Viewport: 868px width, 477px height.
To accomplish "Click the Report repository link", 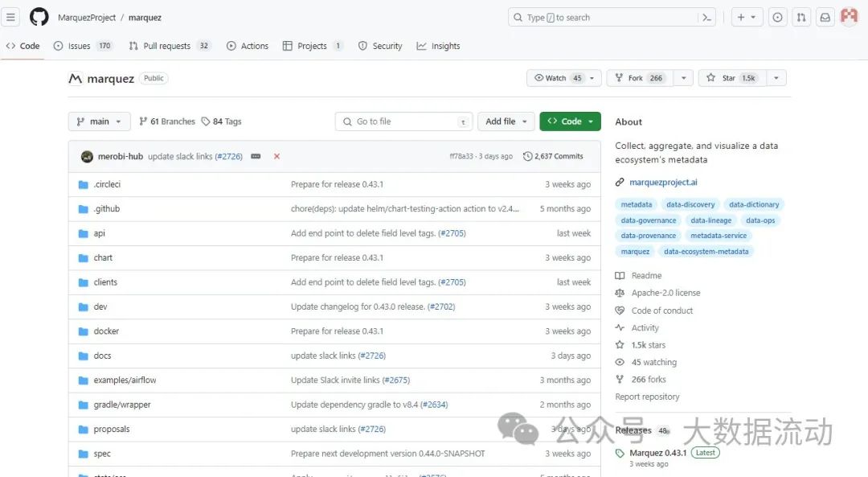I will pos(647,397).
